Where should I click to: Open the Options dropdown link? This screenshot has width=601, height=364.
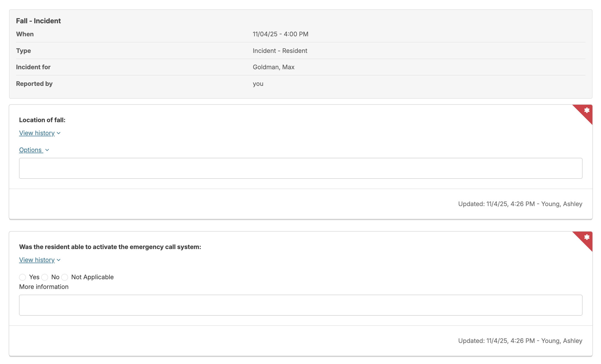[x=30, y=150]
